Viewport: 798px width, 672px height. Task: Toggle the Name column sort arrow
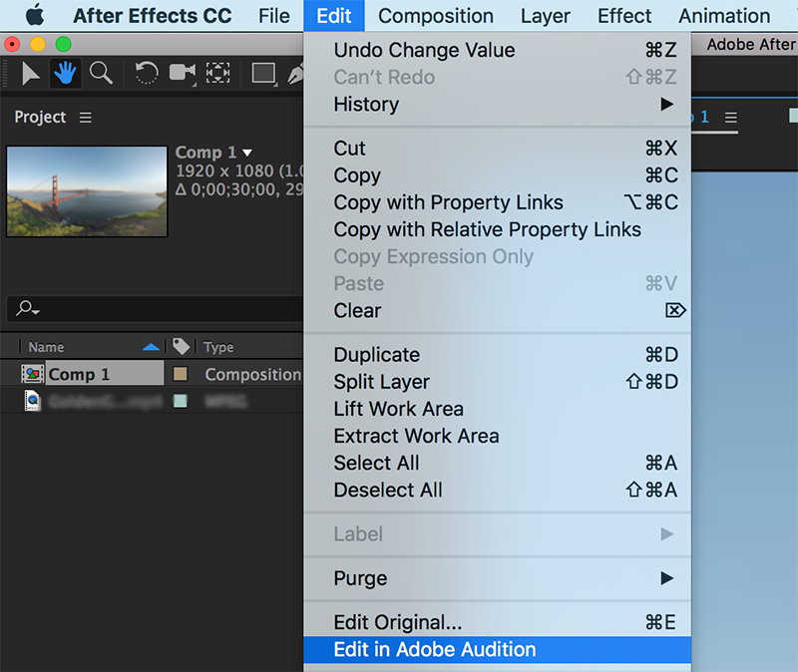pyautogui.click(x=151, y=347)
